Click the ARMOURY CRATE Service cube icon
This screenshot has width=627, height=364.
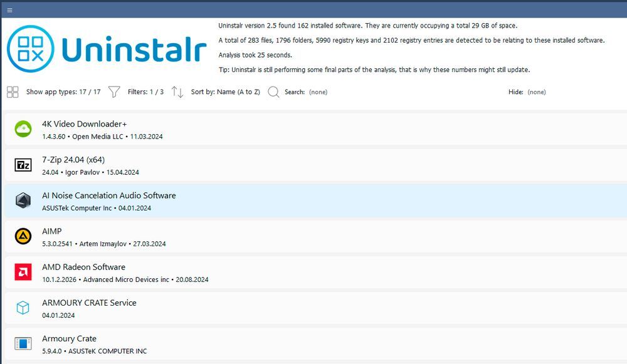[23, 308]
